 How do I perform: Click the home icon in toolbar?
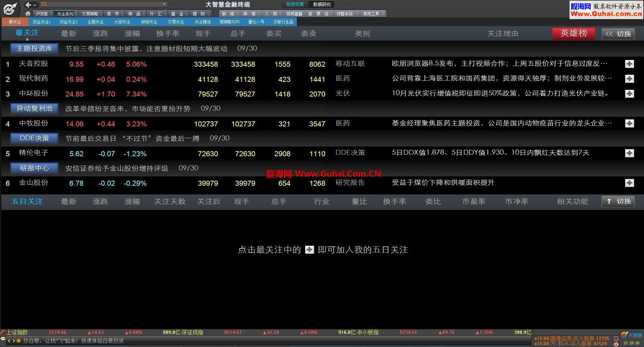point(28,14)
